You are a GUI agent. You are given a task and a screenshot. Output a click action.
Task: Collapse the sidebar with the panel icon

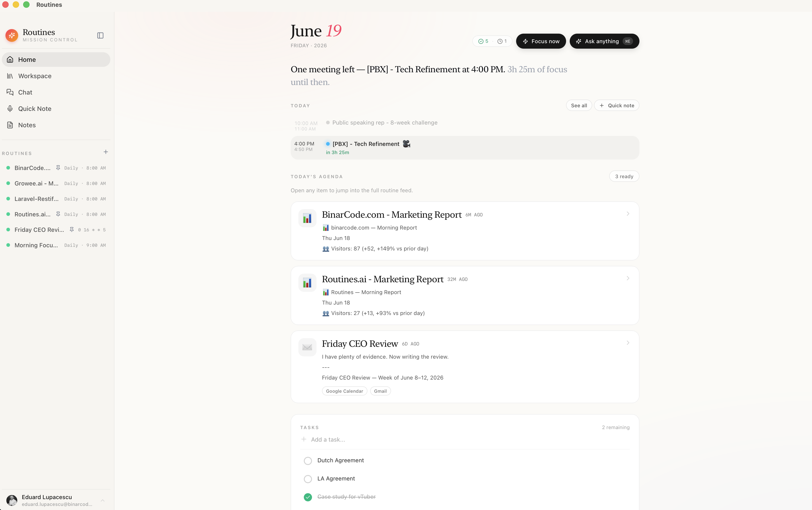[x=100, y=35]
